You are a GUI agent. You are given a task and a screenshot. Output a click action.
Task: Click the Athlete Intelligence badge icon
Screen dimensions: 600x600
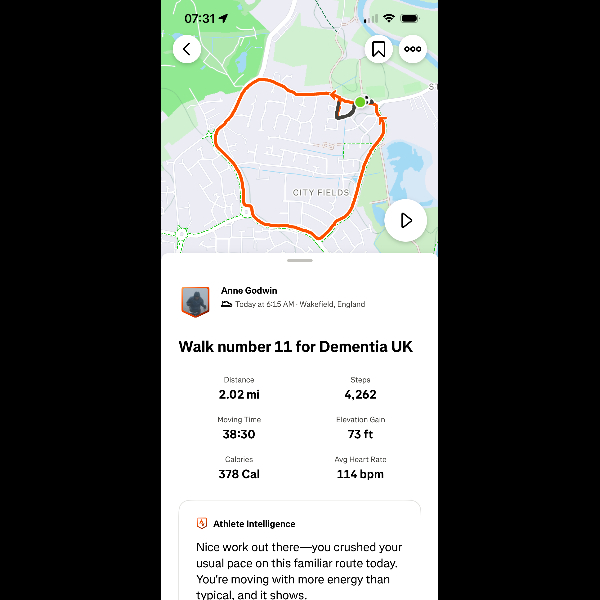202,523
